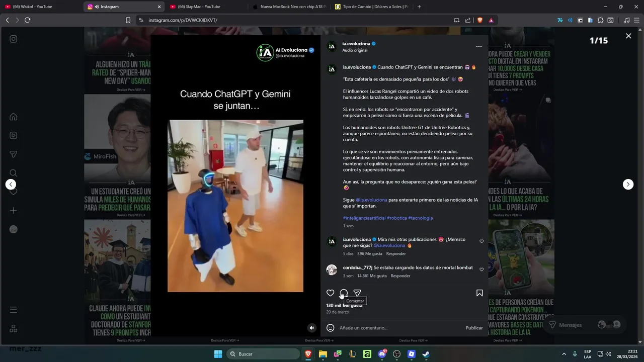This screenshot has height=362, width=644.
Task: Click the @ia.evoluciona mention in the caption
Action: (371, 200)
